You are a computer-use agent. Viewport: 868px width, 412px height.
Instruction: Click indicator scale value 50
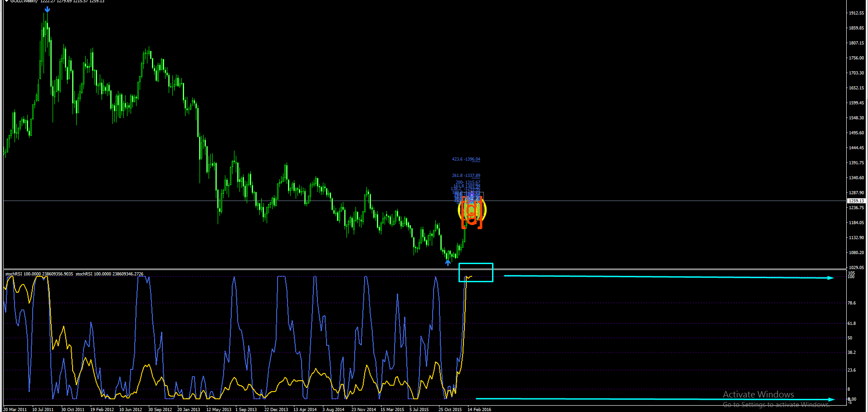850,338
